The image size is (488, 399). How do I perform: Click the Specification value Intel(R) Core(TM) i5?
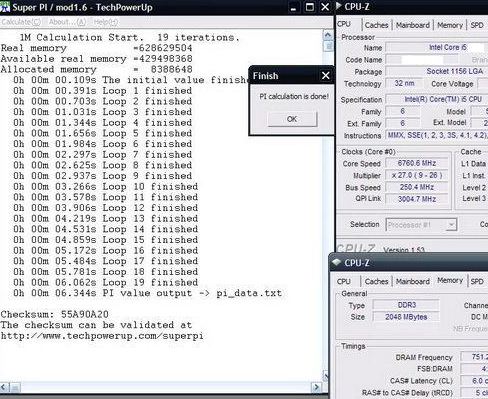coord(436,99)
